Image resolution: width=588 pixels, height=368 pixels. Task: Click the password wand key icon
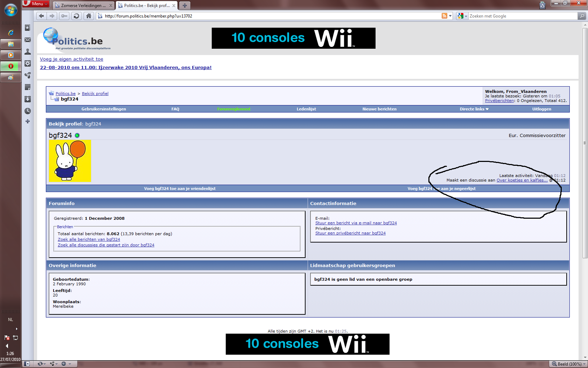coord(64,16)
